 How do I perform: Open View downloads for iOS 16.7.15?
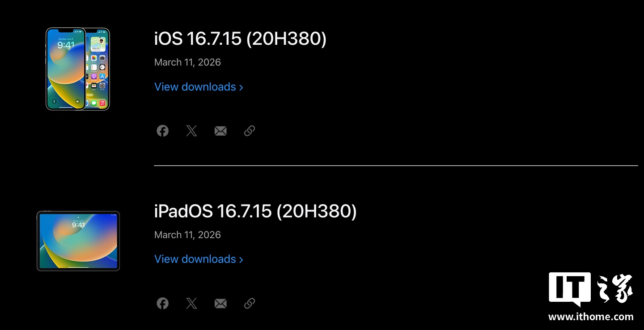coord(195,87)
